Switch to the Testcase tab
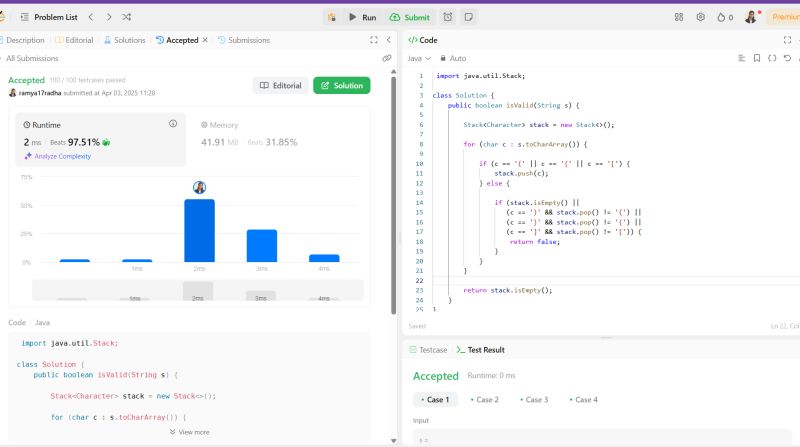Viewport: 800px width, 447px height. pos(428,350)
